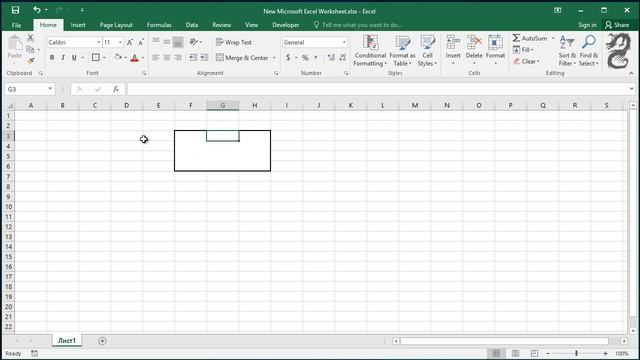
Task: Apply accounting dollar format
Action: coord(288,58)
